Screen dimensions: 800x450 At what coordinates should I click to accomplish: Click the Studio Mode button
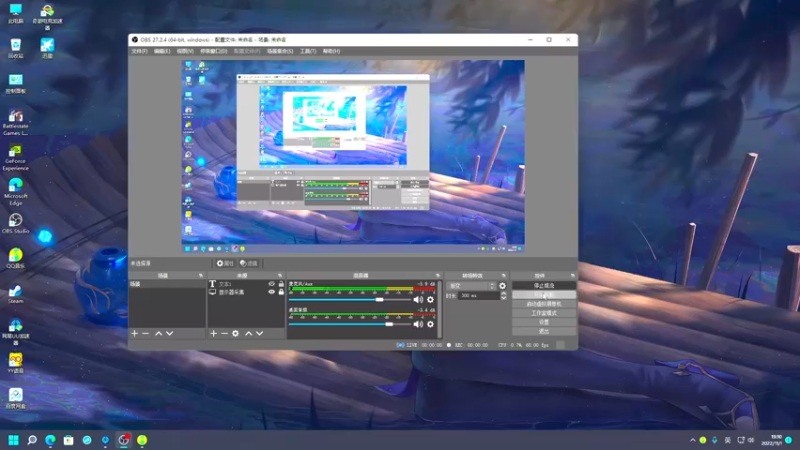544,313
